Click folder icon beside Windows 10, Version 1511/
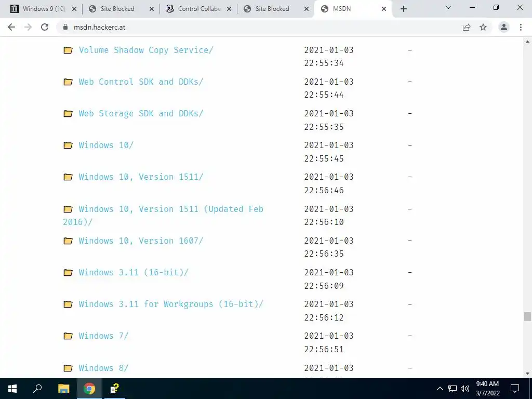This screenshot has width=532, height=399. tap(68, 177)
